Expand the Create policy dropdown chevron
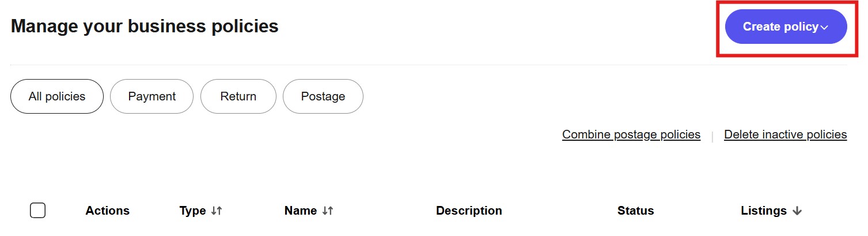 [824, 27]
